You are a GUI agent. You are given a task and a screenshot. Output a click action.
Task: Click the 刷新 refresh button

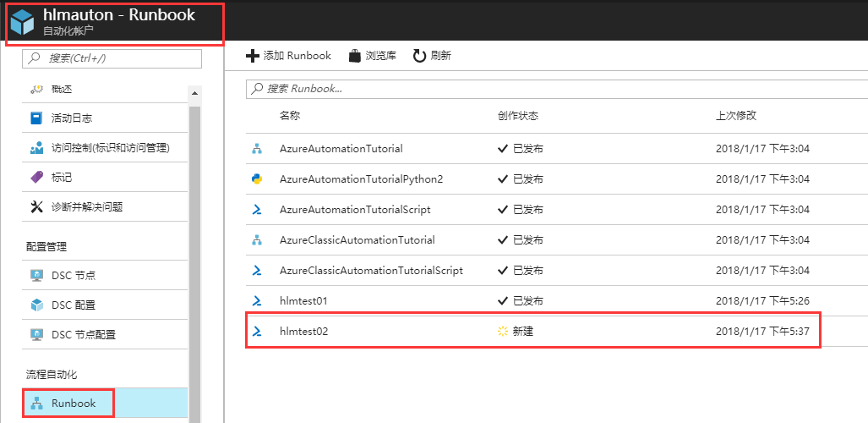433,56
